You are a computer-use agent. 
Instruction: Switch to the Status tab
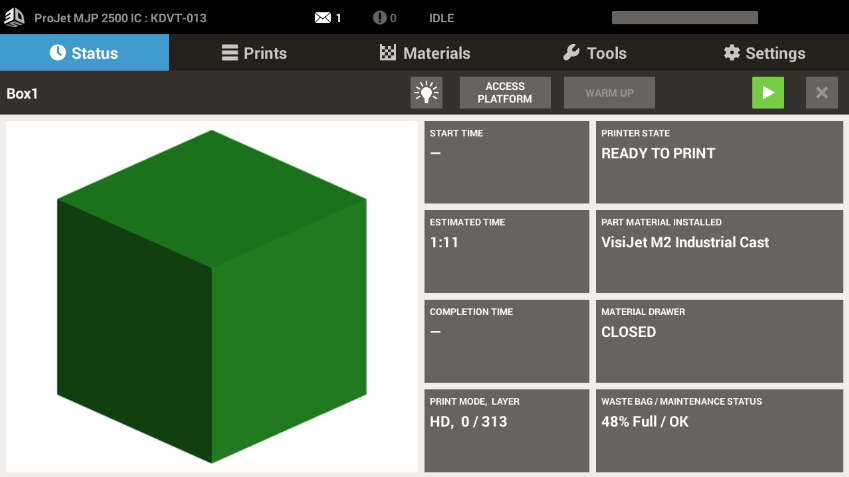pos(84,53)
